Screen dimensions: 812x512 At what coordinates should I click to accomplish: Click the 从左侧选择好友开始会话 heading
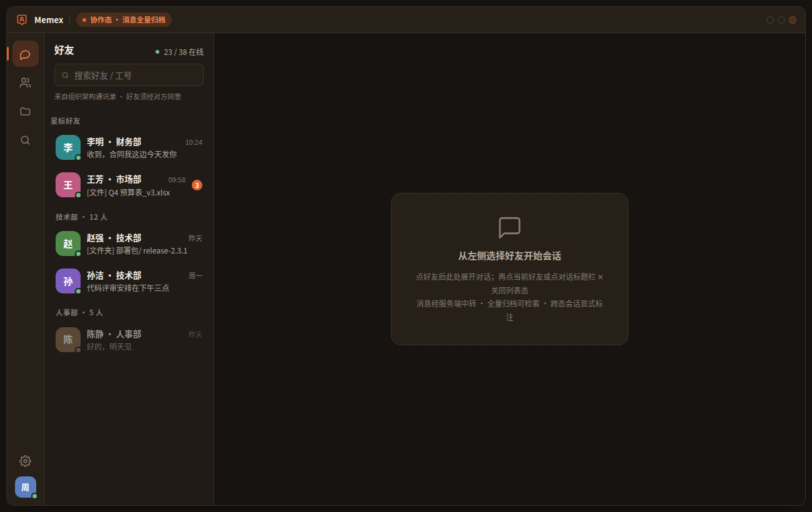tap(510, 256)
